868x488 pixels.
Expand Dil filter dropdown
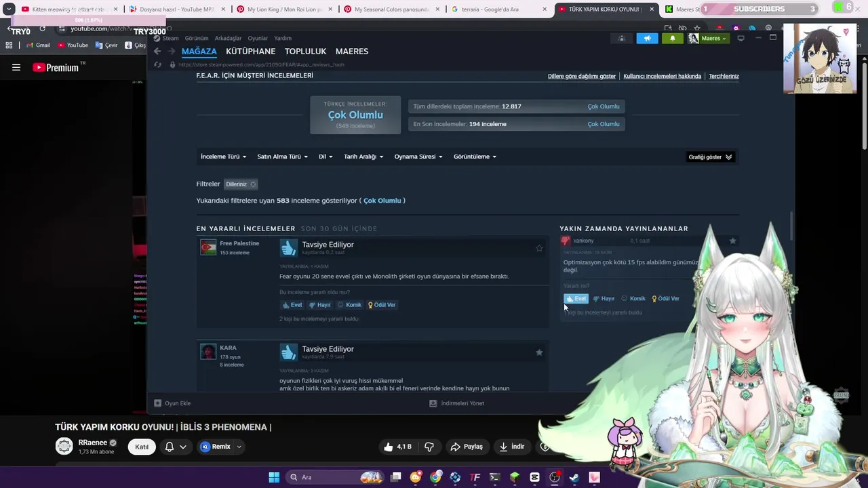pos(325,157)
